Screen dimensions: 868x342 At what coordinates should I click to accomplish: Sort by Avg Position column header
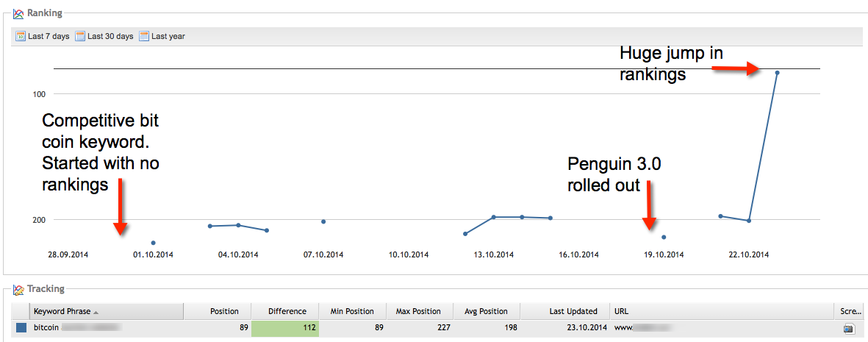(486, 311)
